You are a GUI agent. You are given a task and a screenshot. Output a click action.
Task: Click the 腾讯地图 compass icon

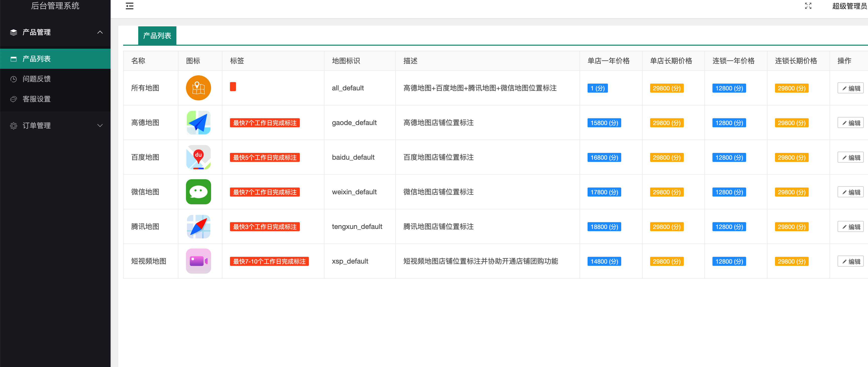pyautogui.click(x=198, y=226)
